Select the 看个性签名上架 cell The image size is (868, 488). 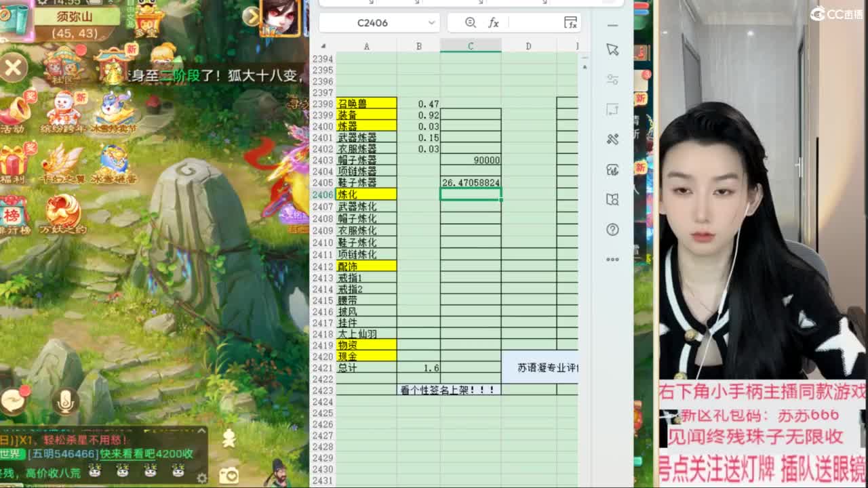tap(449, 390)
